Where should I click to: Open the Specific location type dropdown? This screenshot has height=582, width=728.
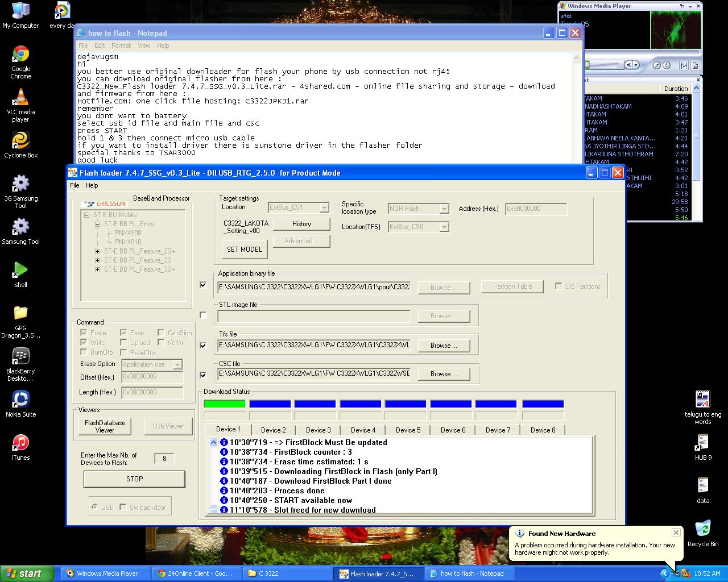tap(444, 209)
